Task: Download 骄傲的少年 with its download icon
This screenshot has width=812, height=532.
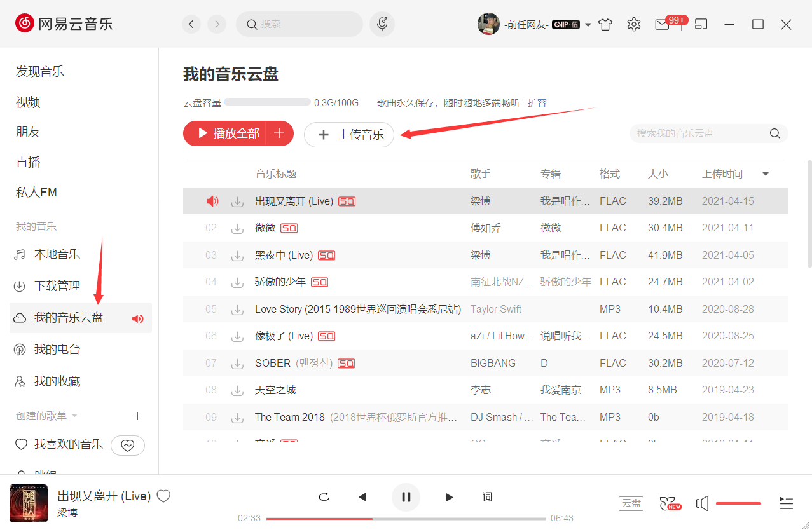Action: click(x=237, y=282)
